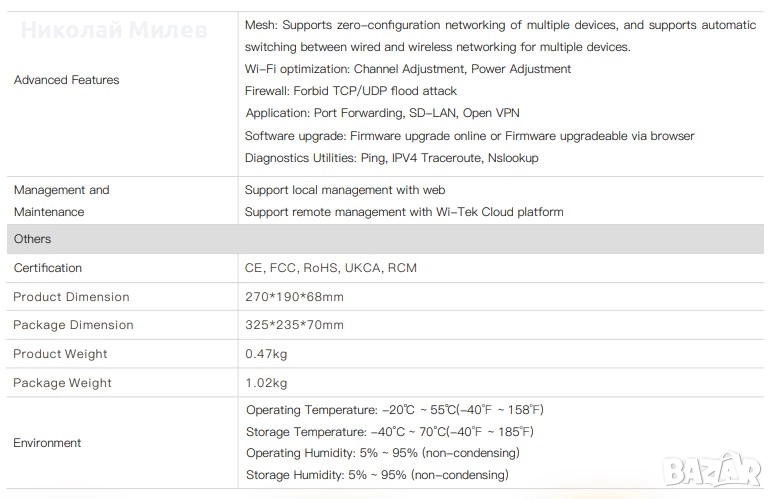
Task: Click Support local management with web
Action: 345,190
